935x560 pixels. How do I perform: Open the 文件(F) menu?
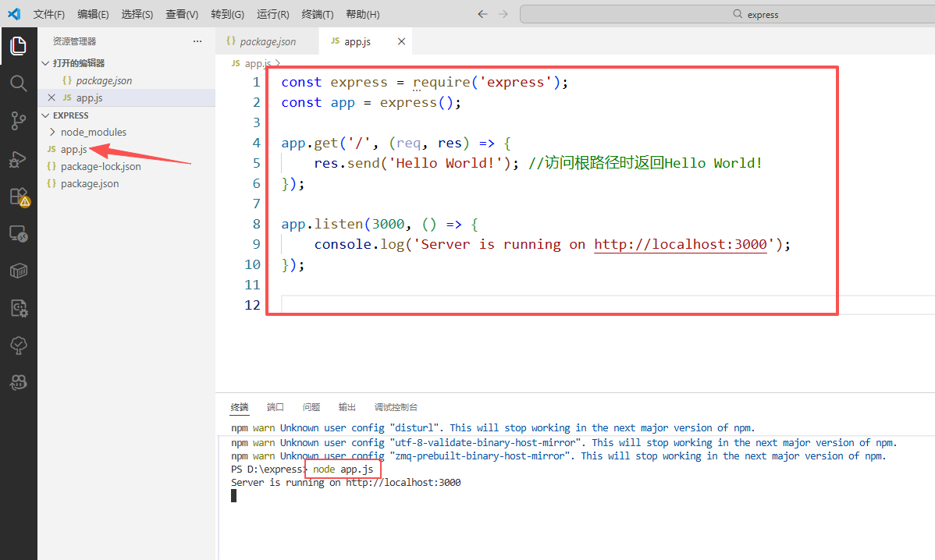(49, 14)
